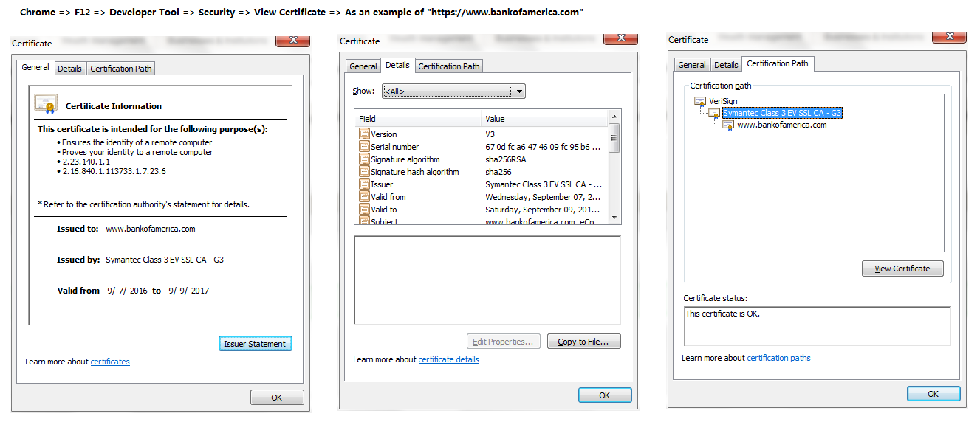The height and width of the screenshot is (422, 980).
Task: Close the middle Certificate window
Action: [620, 38]
